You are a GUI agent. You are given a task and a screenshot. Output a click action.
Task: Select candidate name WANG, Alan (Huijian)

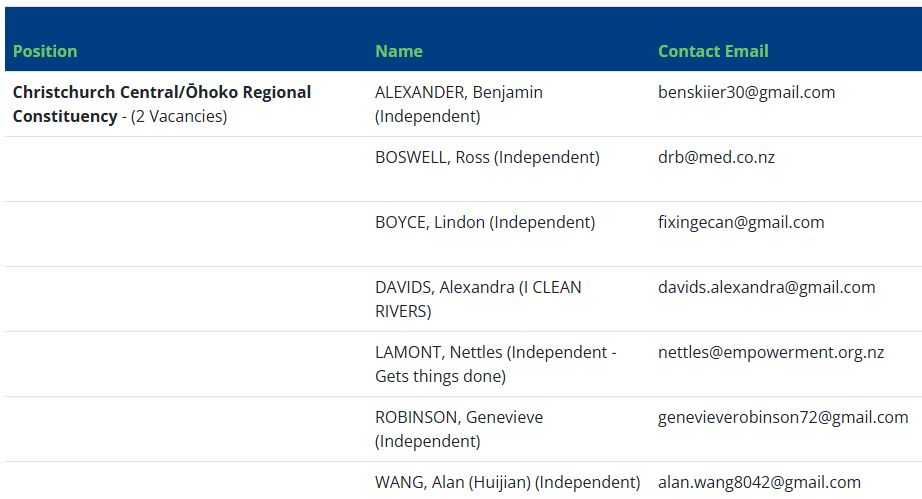(x=453, y=483)
